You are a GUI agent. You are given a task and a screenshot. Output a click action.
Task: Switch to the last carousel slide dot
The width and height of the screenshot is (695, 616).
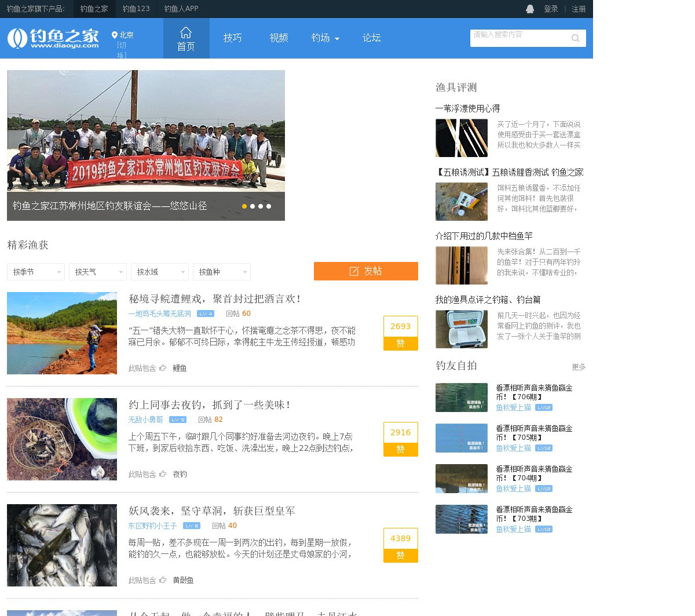click(269, 206)
